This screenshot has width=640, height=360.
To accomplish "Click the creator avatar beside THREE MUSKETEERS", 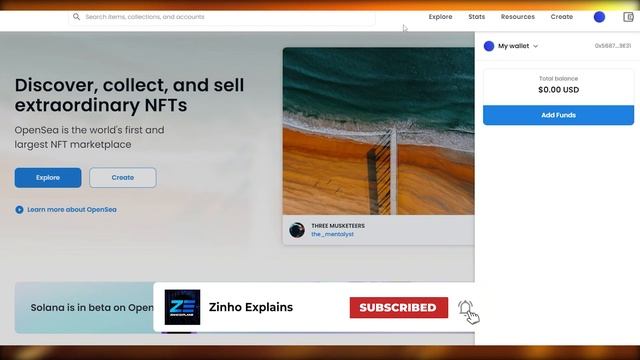I will tap(297, 230).
